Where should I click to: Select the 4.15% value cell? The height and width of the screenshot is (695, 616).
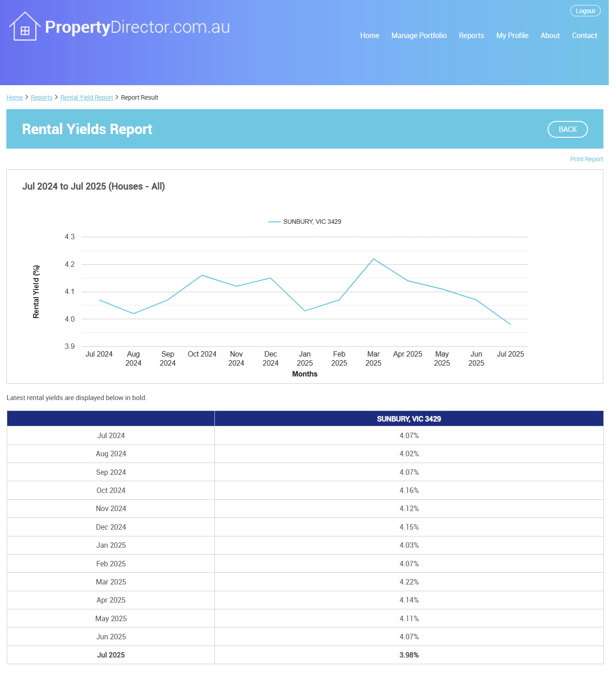point(409,527)
